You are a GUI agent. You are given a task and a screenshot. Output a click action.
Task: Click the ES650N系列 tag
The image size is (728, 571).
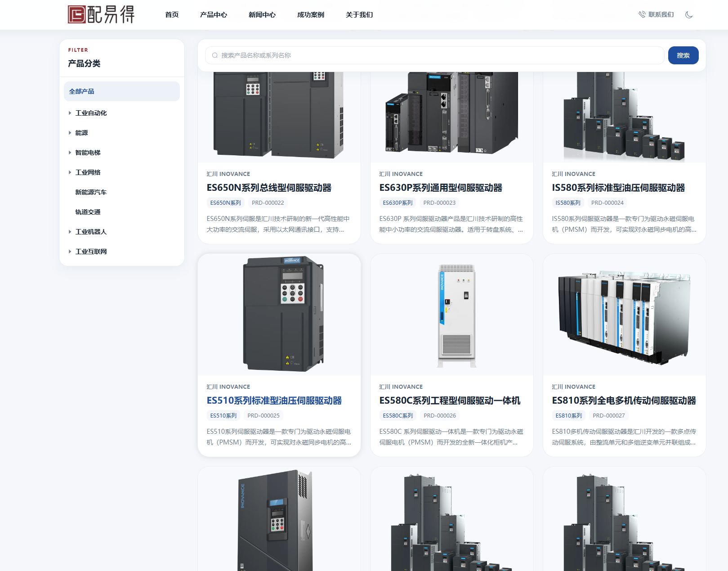(226, 203)
